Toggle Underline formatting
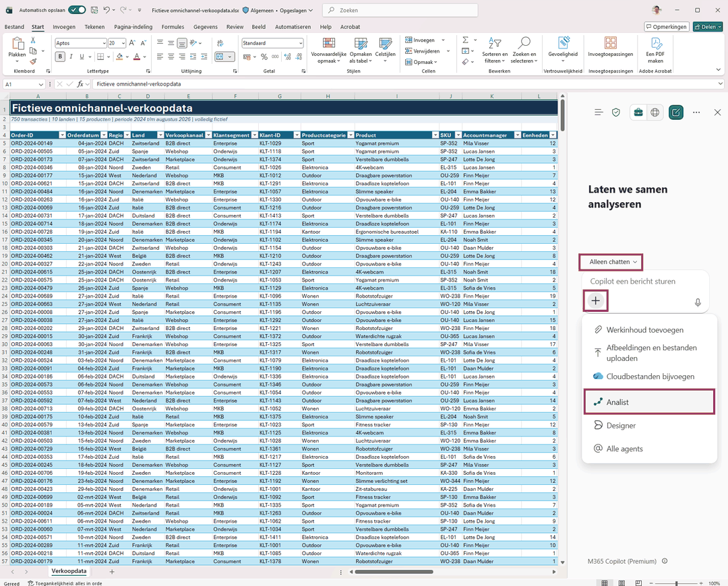Image resolution: width=728 pixels, height=586 pixels. click(x=82, y=57)
